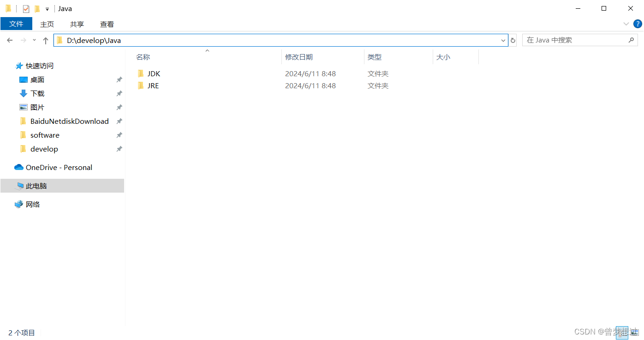Click the properties checkmark icon in title bar
The image size is (644, 340).
coord(25,8)
